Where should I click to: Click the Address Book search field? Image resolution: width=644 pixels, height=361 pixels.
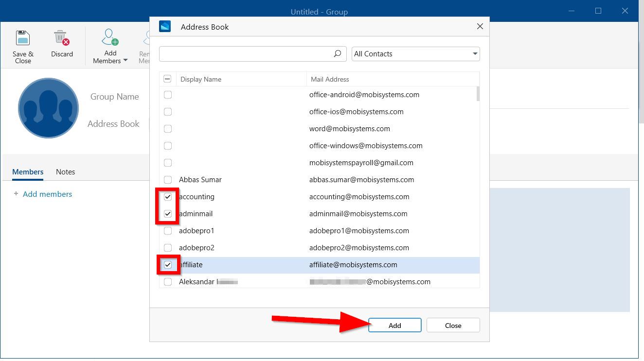pos(252,54)
